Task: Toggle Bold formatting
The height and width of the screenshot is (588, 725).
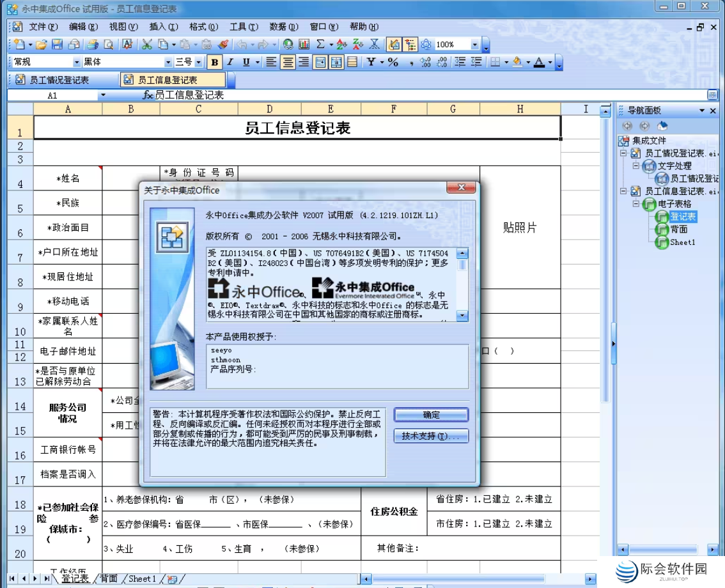Action: point(215,62)
